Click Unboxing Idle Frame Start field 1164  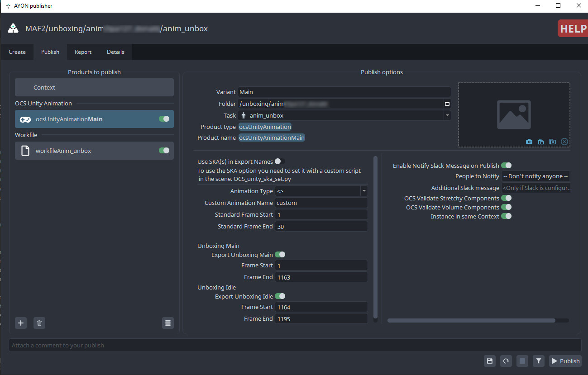tap(321, 307)
